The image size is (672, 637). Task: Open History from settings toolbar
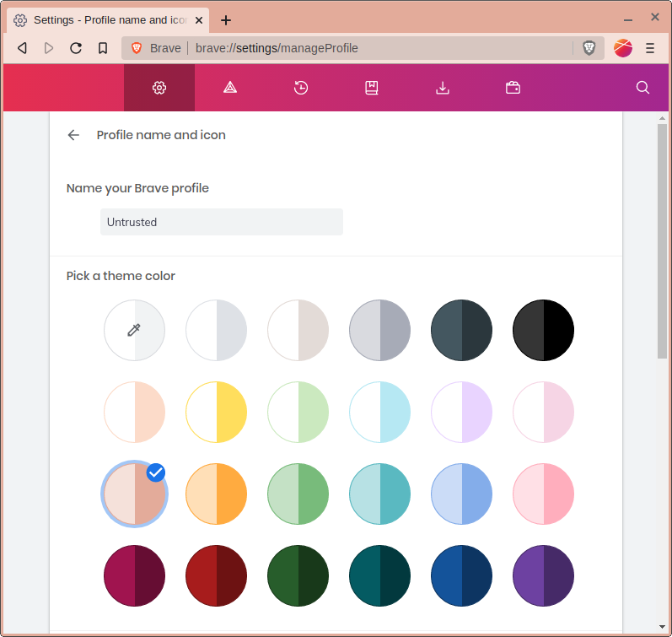point(301,88)
